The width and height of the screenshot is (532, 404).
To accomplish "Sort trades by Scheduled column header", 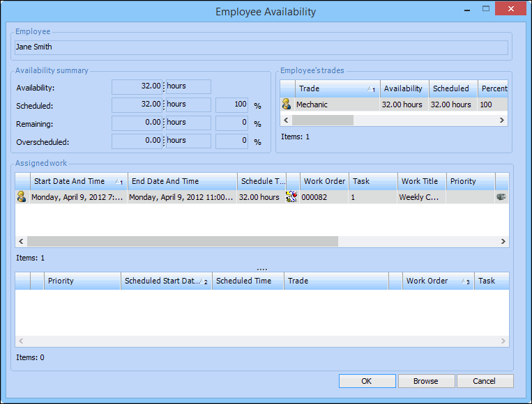I will click(x=453, y=88).
